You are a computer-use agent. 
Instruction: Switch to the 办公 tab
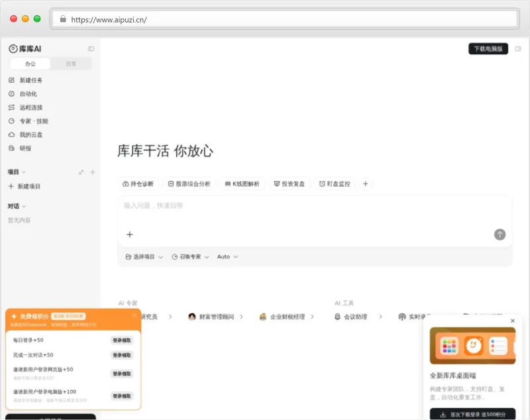coord(30,64)
